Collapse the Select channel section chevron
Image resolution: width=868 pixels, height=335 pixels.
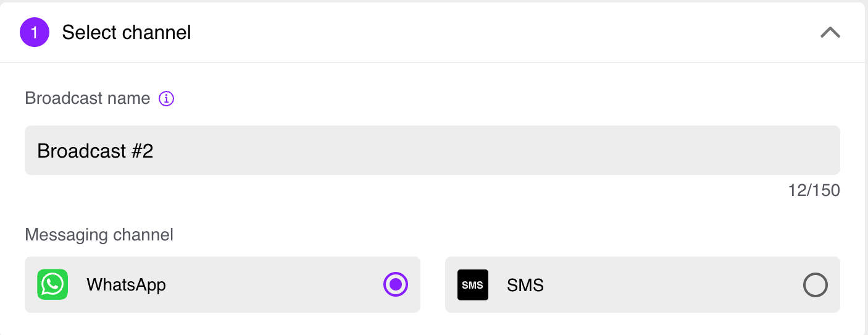(x=830, y=32)
